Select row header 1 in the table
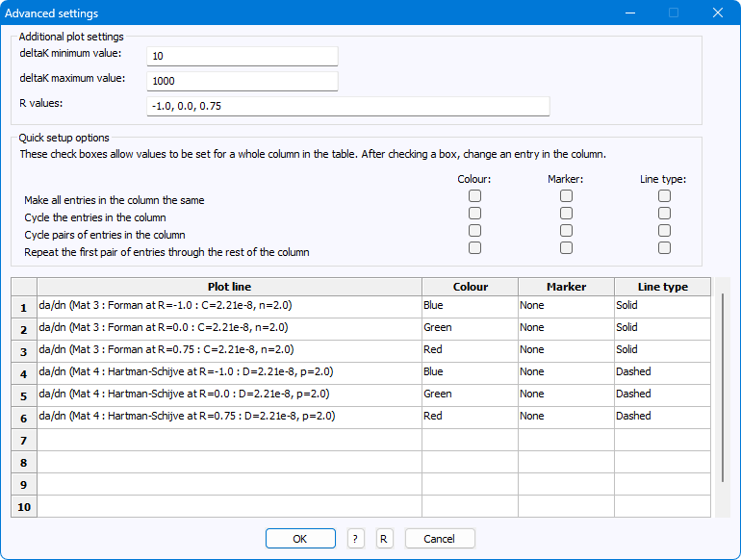The height and width of the screenshot is (560, 741). click(x=24, y=307)
